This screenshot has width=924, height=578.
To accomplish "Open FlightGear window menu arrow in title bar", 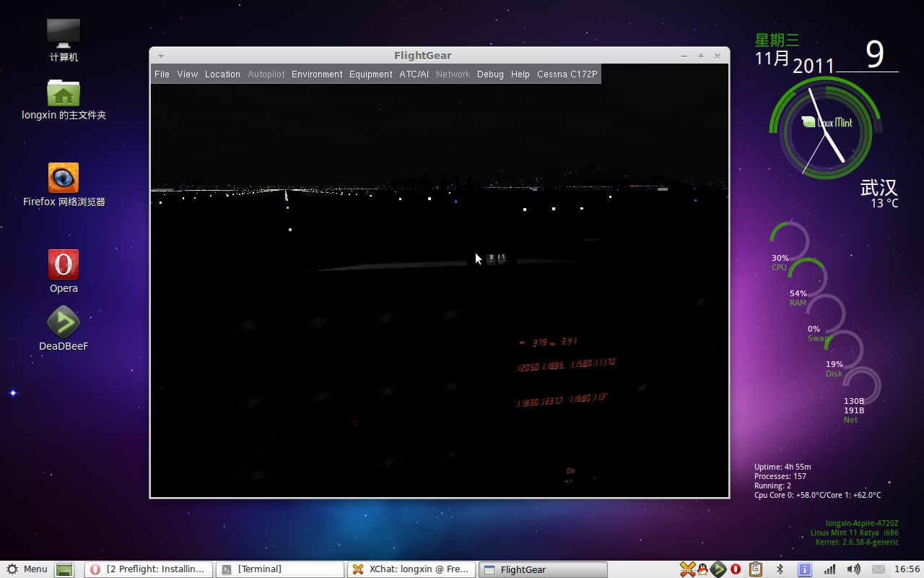I will 161,56.
